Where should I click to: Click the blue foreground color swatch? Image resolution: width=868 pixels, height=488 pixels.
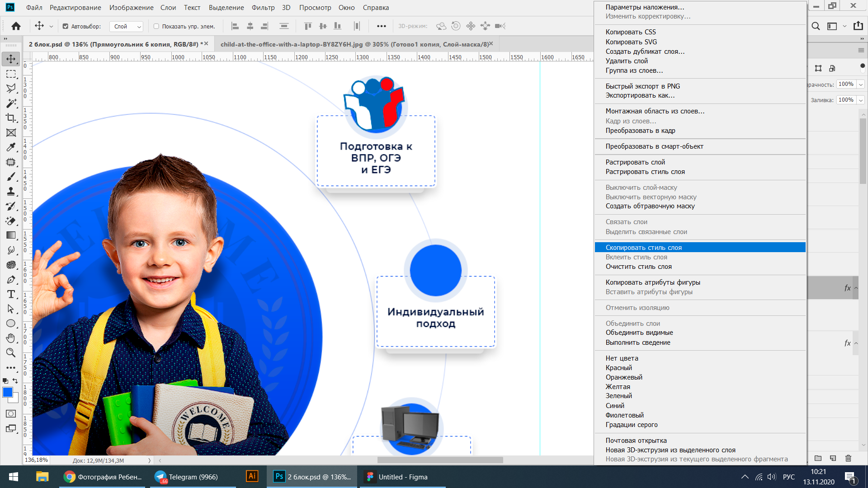click(8, 392)
